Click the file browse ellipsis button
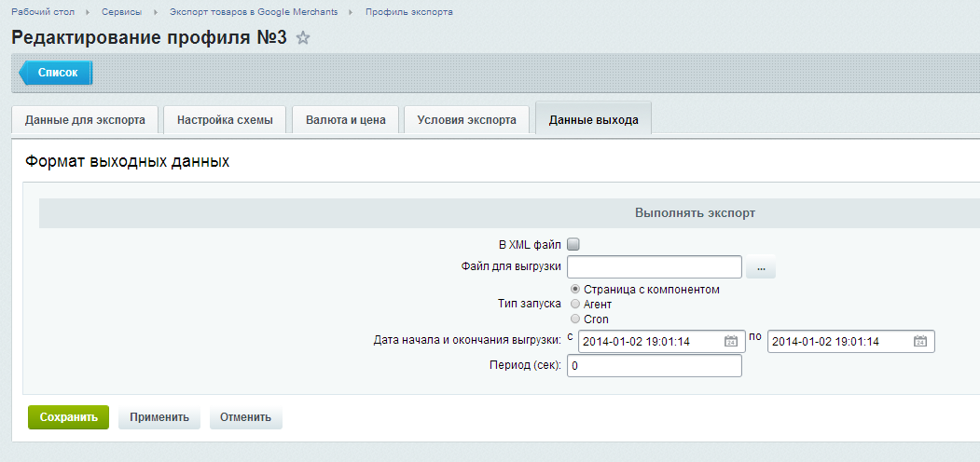The height and width of the screenshot is (462, 980). click(x=761, y=268)
